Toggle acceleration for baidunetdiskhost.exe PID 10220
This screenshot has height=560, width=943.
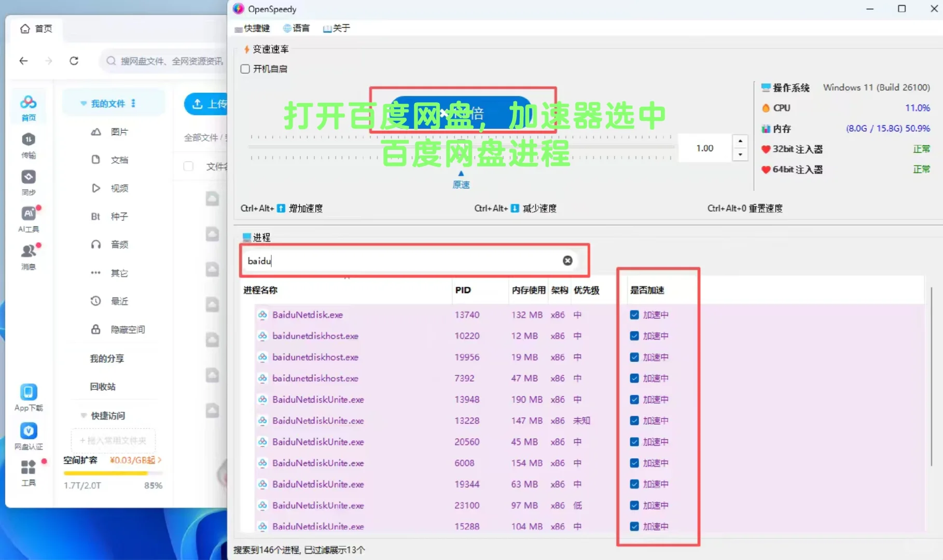[634, 335]
